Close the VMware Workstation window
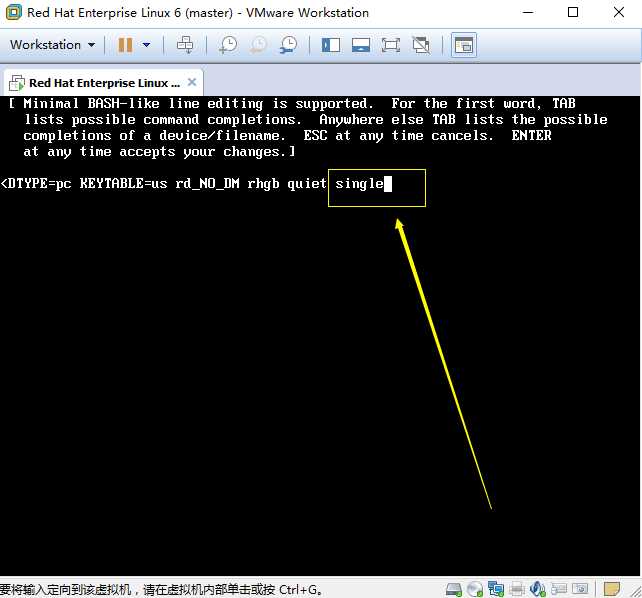 619,12
